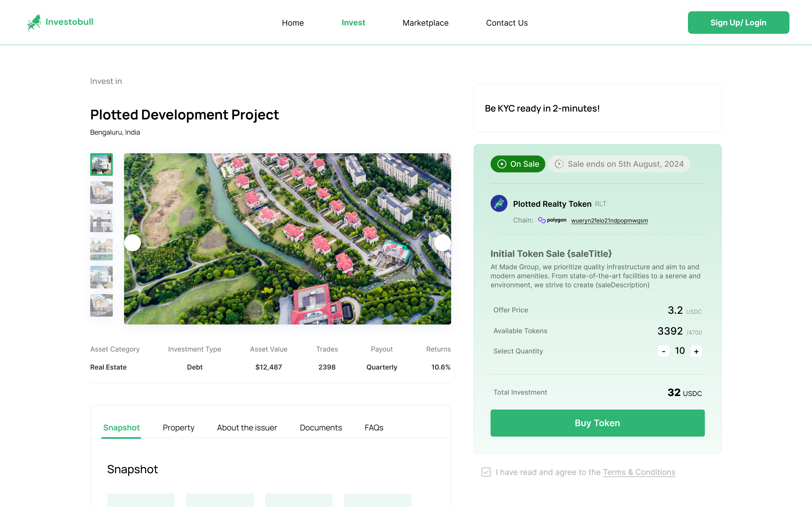The image size is (812, 507).
Task: Increase token quantity with plus button
Action: [696, 351]
